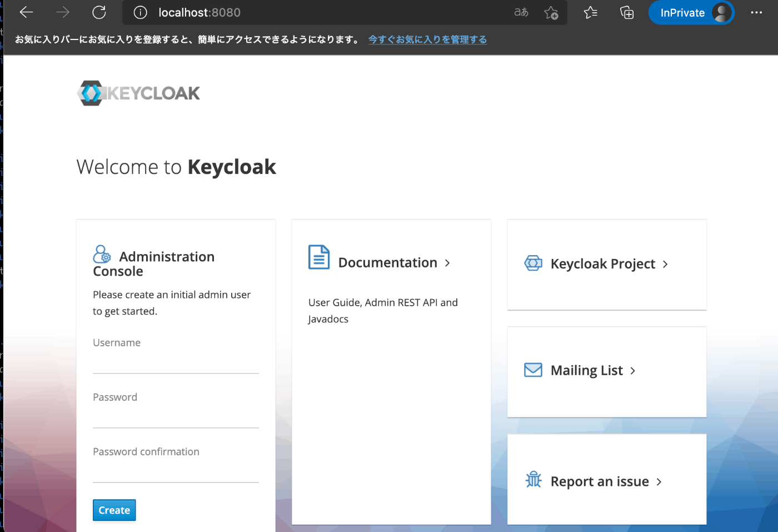Click the 'User Guide, Admin REST API' description
The height and width of the screenshot is (532, 778).
click(383, 311)
